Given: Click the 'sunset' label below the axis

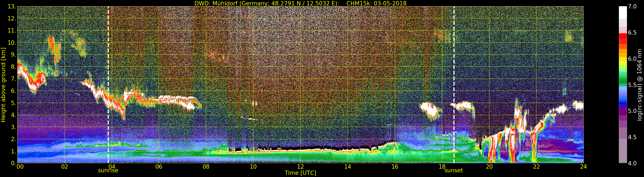Looking at the screenshot, I should 453,171.
